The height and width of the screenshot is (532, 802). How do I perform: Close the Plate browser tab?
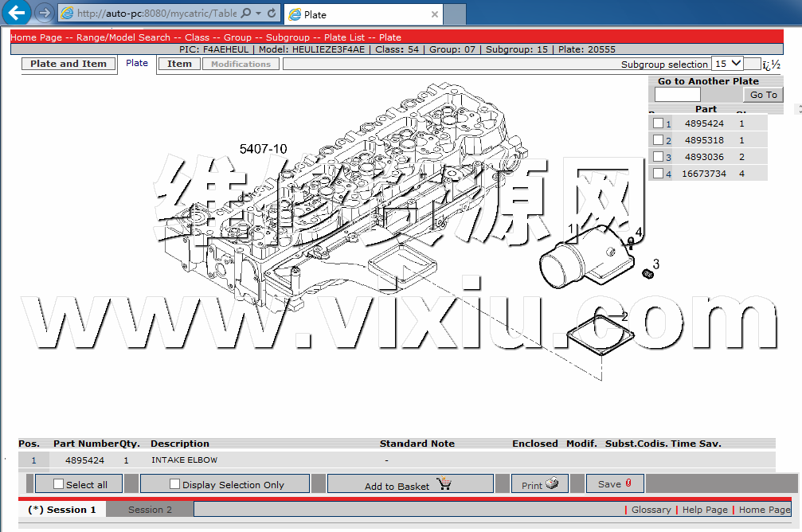(435, 14)
